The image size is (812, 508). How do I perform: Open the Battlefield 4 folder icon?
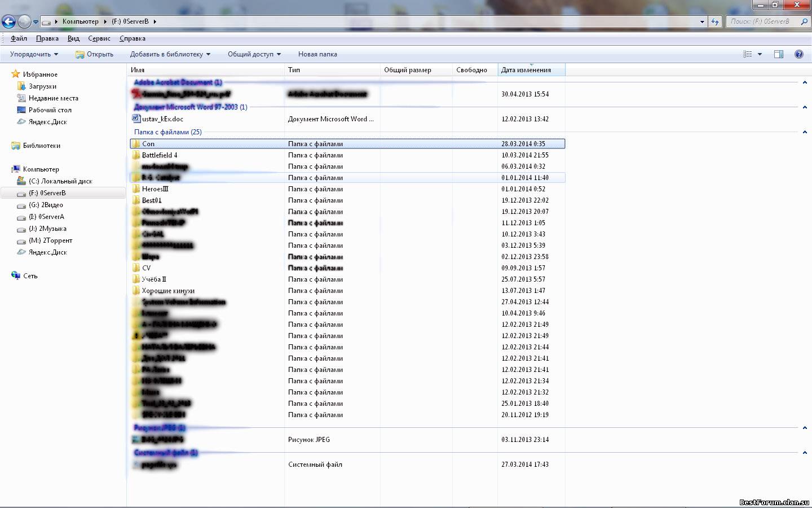click(136, 155)
